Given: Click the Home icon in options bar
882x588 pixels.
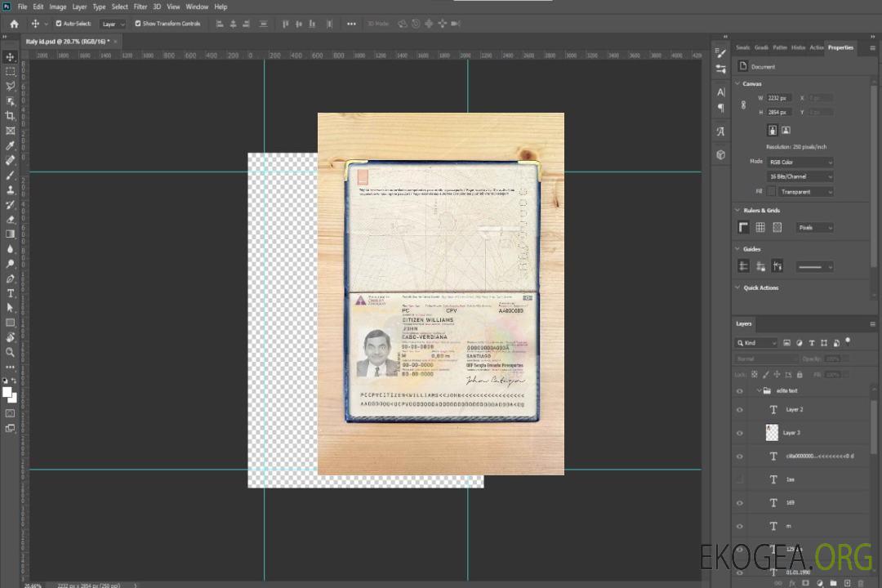Looking at the screenshot, I should [x=14, y=24].
